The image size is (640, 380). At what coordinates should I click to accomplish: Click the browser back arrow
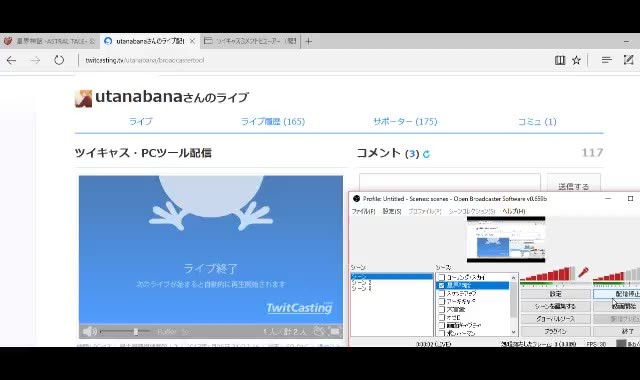11,60
